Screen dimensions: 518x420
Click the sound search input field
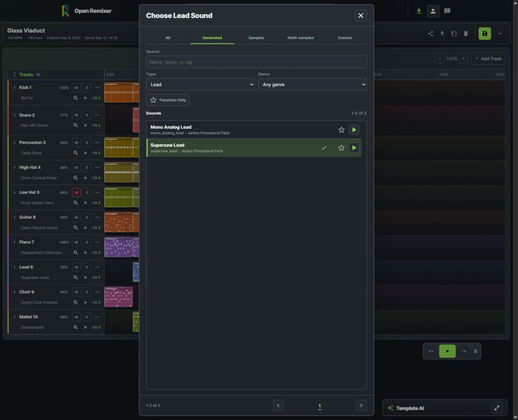tap(256, 62)
